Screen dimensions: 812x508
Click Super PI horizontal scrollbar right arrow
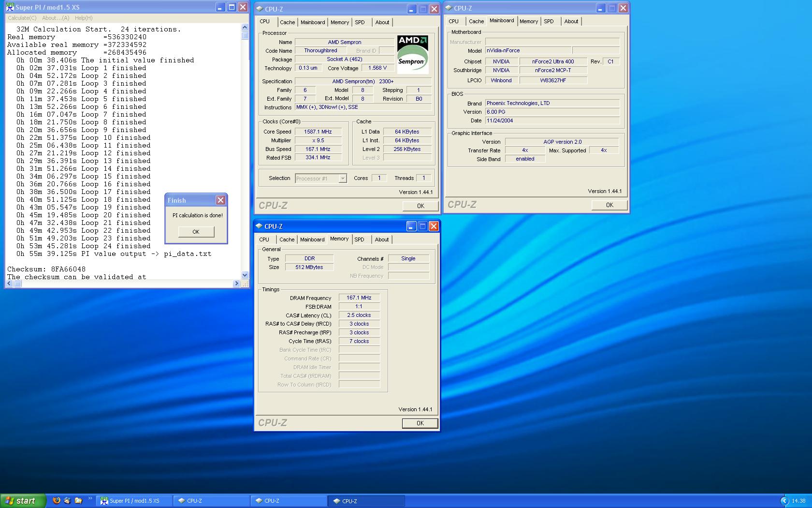tap(236, 284)
